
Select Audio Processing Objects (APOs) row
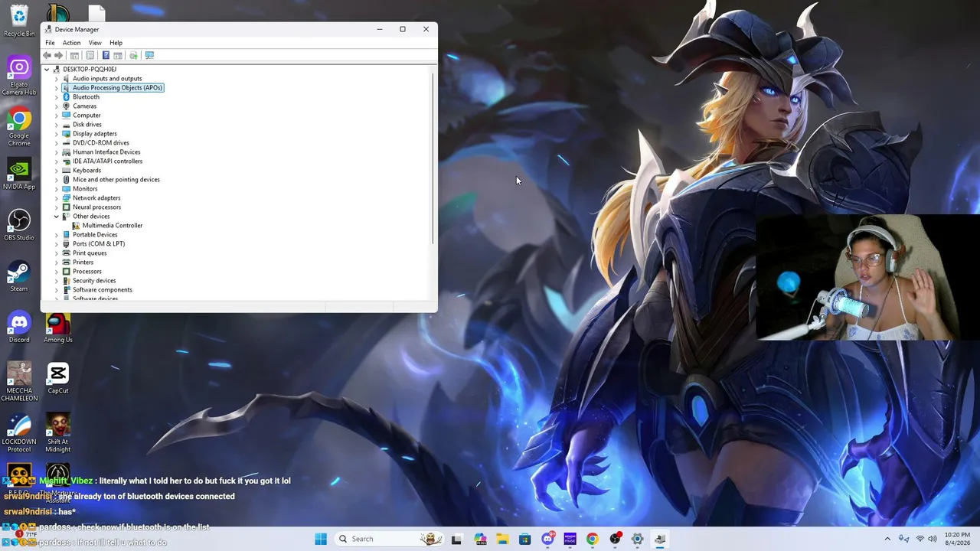coord(113,88)
